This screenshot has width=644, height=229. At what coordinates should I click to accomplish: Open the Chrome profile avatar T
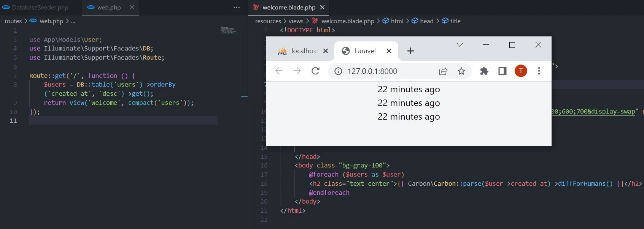[x=521, y=71]
